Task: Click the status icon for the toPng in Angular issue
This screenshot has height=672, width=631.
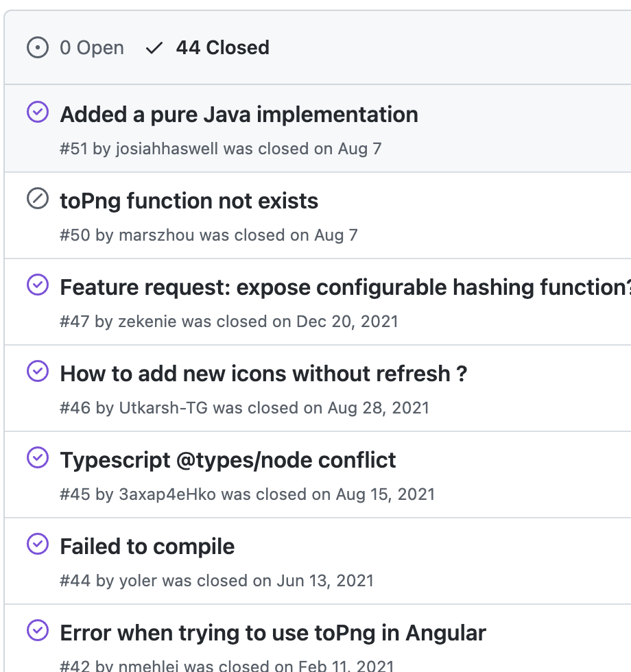Action: (x=37, y=630)
